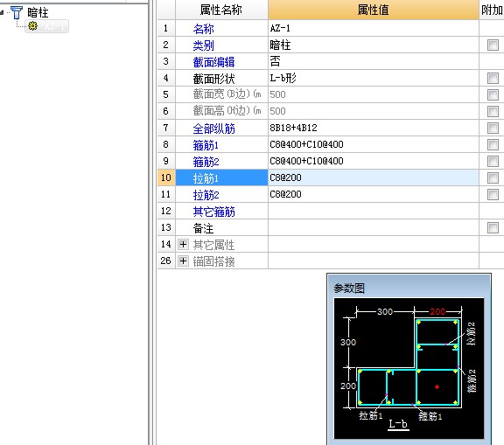Tick the 附加 checkbox for 备注
Screen dimensions: 504x445
493,227
